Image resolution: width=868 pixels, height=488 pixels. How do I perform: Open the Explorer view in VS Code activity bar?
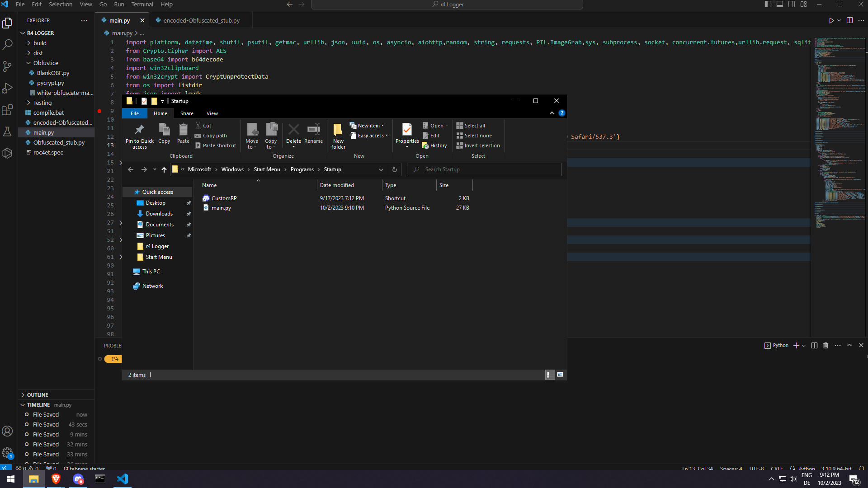[x=7, y=23]
